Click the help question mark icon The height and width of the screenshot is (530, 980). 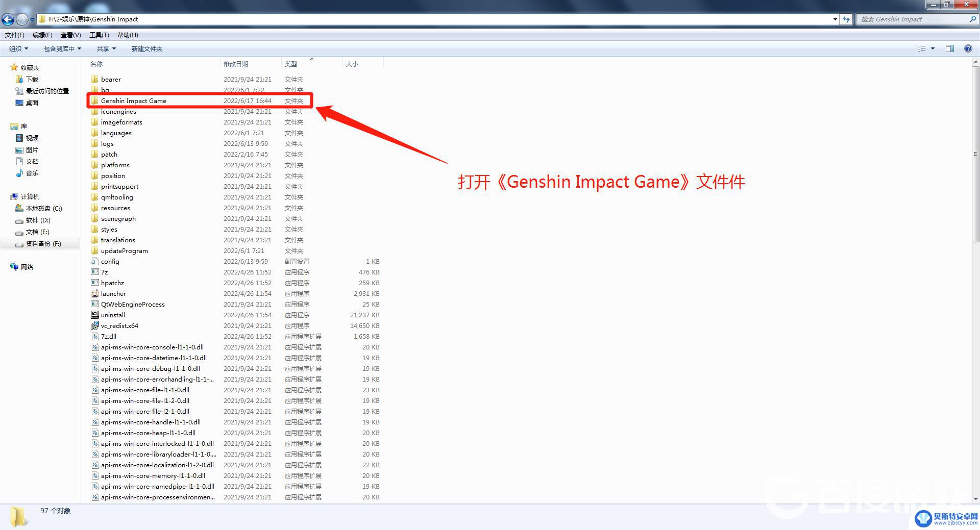(x=968, y=48)
